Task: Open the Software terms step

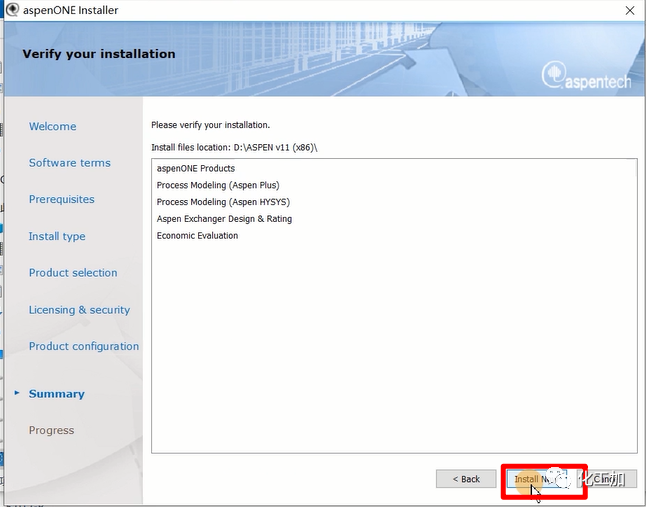Action: (69, 163)
